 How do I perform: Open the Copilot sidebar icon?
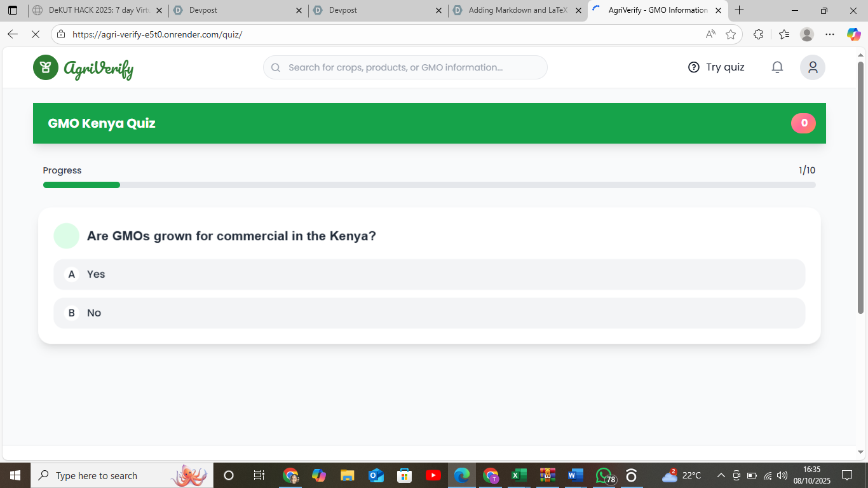click(853, 34)
